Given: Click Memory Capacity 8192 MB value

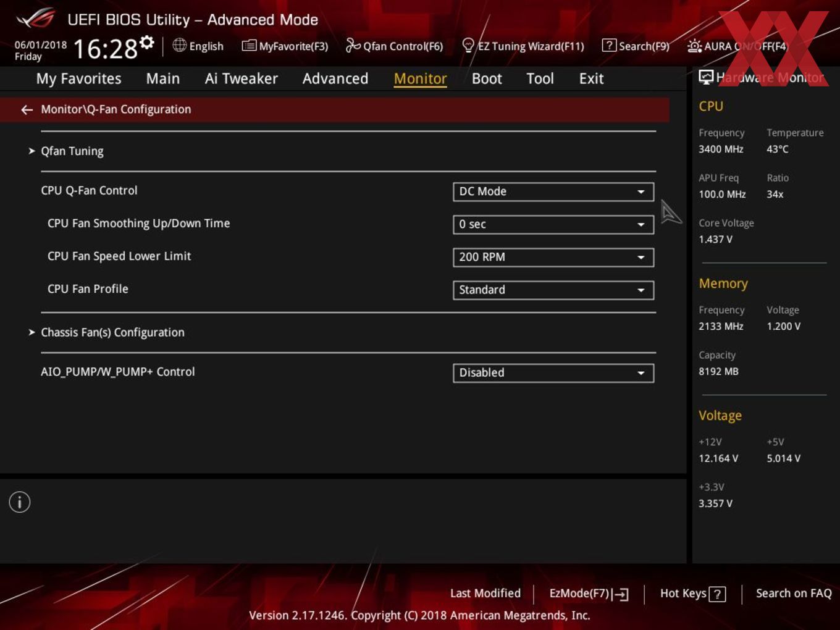Looking at the screenshot, I should click(718, 371).
